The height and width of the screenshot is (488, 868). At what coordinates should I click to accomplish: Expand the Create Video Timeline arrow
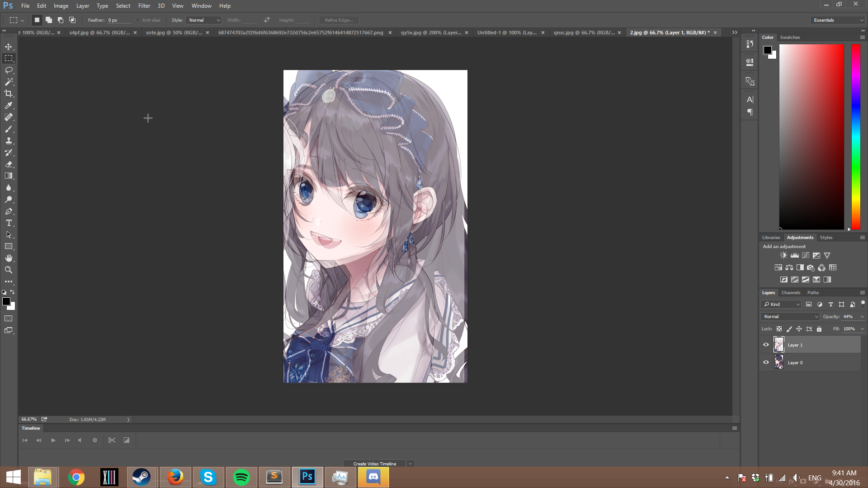click(410, 464)
